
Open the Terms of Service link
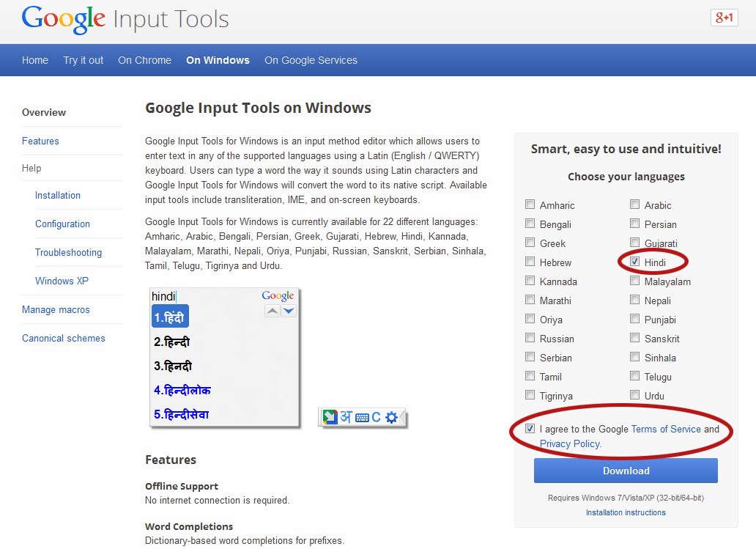[666, 429]
